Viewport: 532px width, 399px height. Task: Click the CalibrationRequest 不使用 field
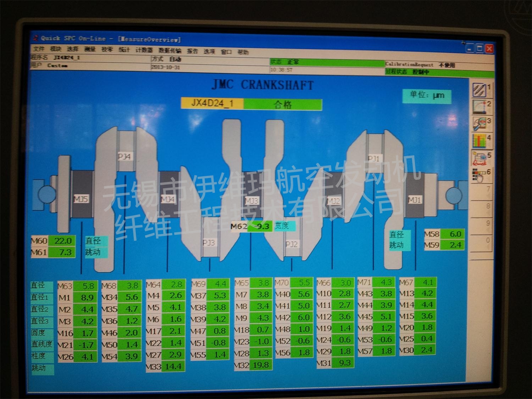(439, 65)
